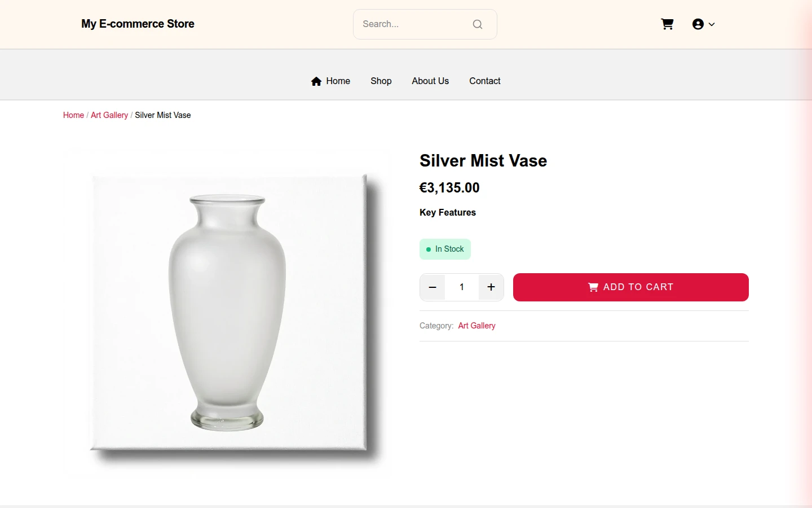Focus the Search input field

pos(414,24)
